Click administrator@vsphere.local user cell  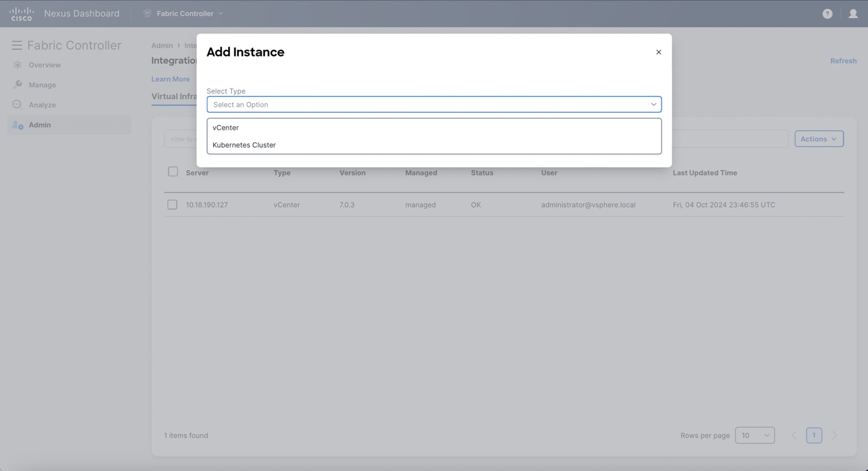pos(588,205)
